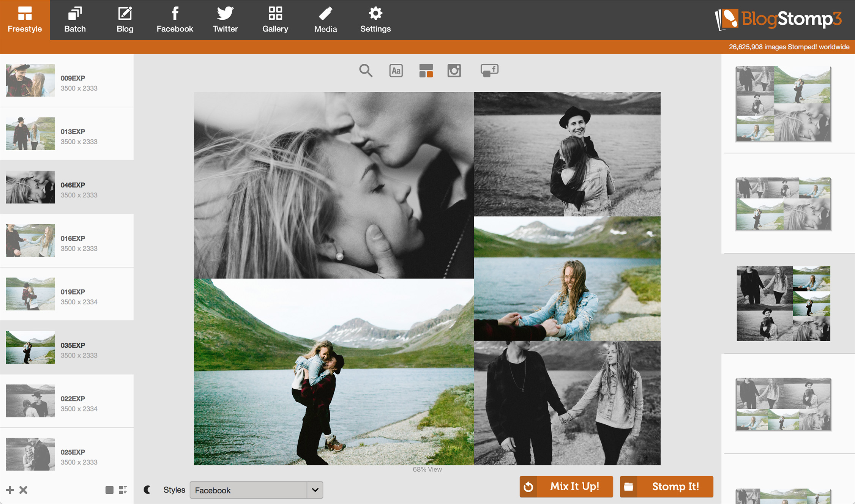
Task: Switch image list to thumbnail view
Action: click(x=109, y=490)
